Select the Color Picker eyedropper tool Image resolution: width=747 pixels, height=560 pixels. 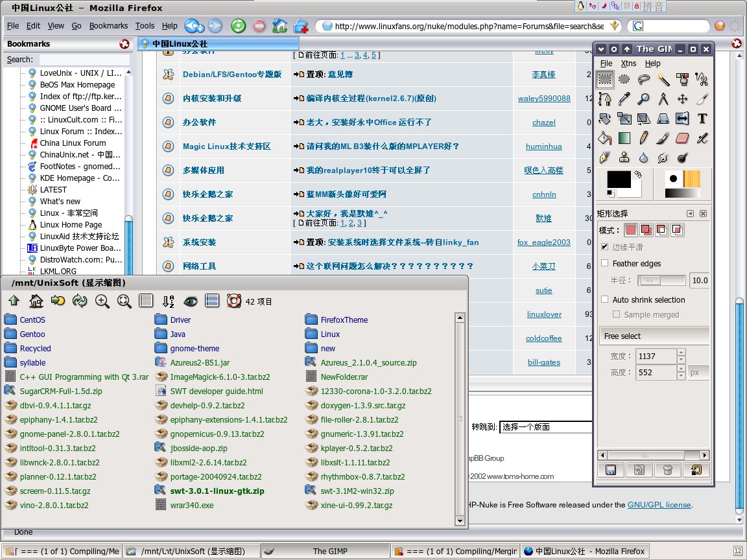(x=624, y=99)
